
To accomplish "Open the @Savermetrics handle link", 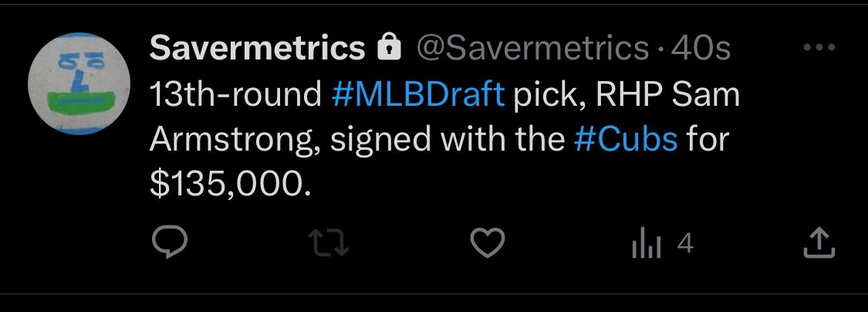I will pos(532,49).
